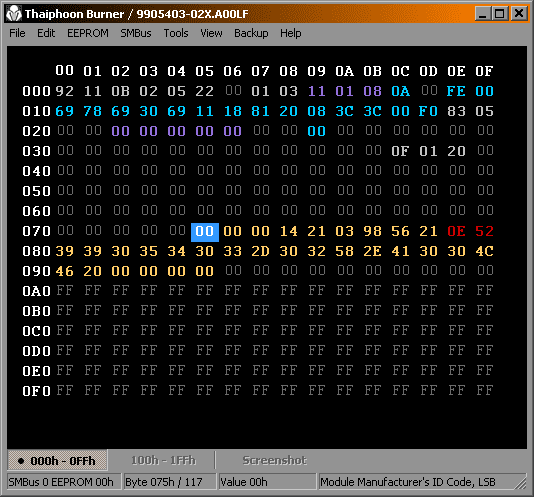Select column header 00
This screenshot has height=497, width=534.
pos(64,71)
